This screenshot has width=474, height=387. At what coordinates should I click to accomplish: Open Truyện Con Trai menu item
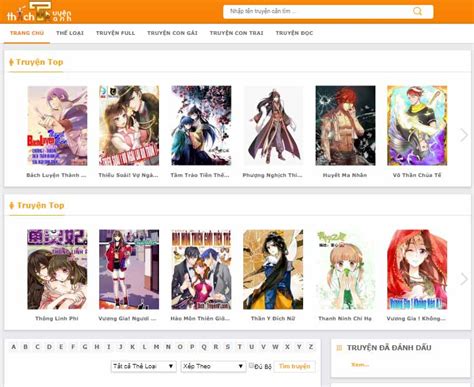(236, 33)
